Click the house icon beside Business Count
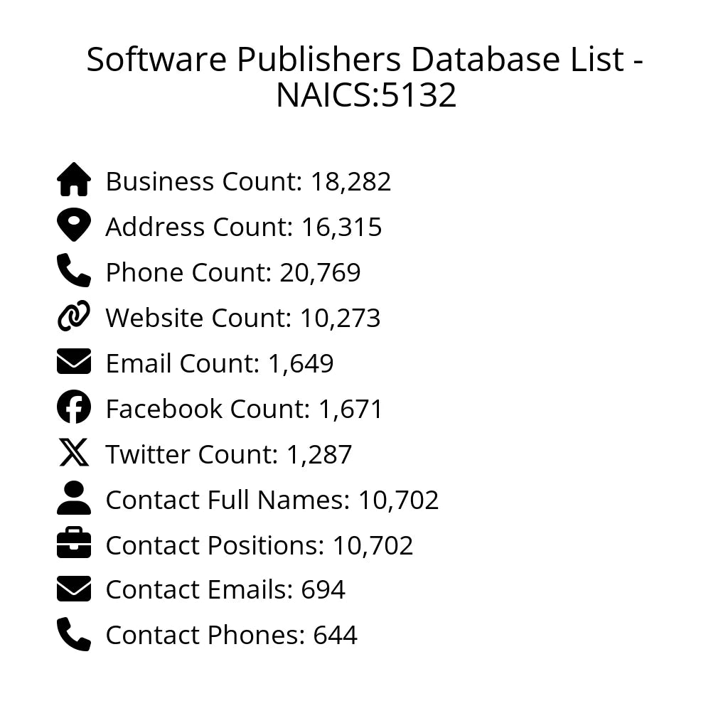This screenshot has height=728, width=728. click(x=74, y=180)
